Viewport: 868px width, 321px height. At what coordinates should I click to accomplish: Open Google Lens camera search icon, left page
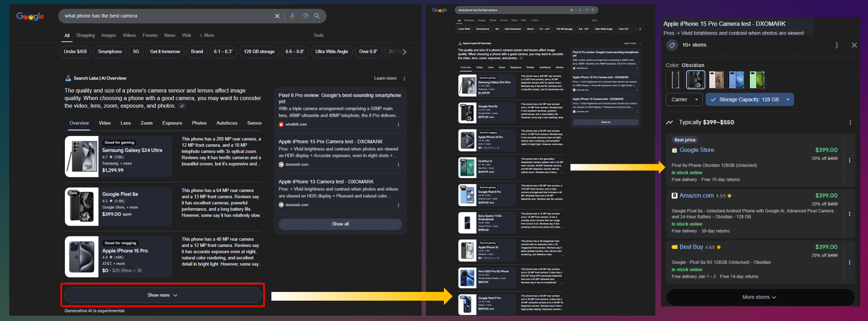(x=305, y=16)
